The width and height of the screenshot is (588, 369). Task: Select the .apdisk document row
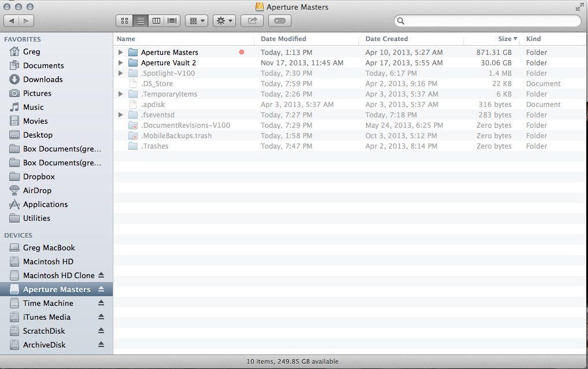tap(350, 105)
